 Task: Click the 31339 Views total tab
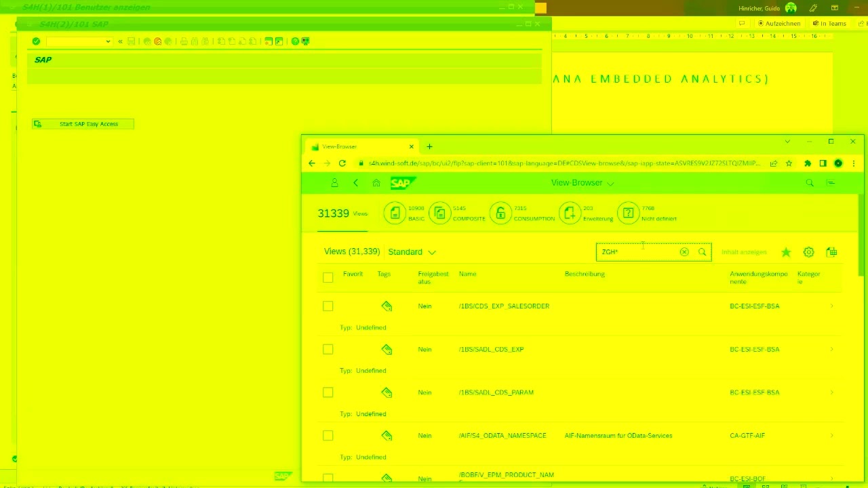(x=342, y=213)
